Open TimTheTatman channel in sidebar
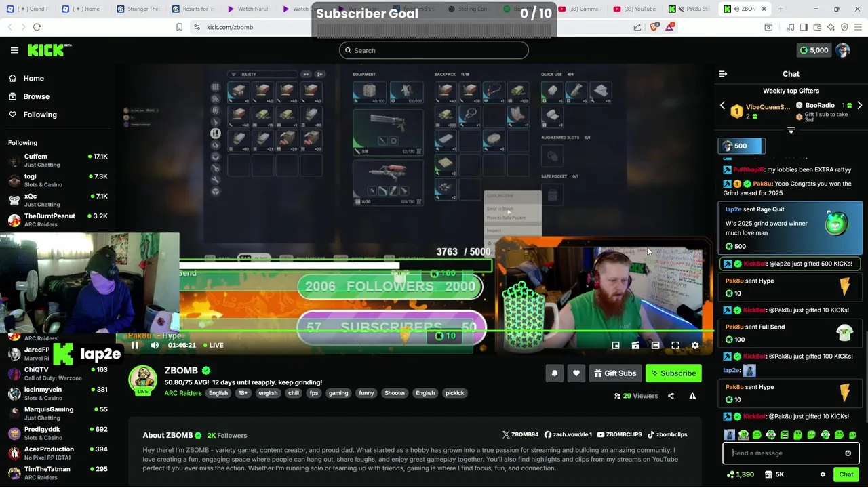This screenshot has height=488, width=868. [x=58, y=472]
